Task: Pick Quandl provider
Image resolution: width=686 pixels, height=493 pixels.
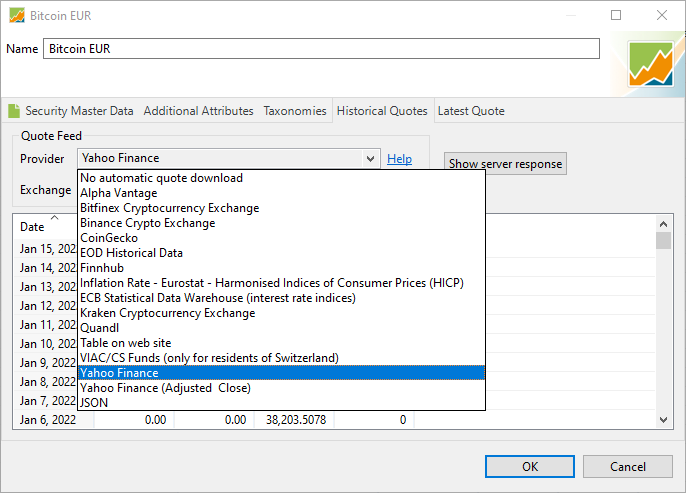Action: pyautogui.click(x=281, y=328)
